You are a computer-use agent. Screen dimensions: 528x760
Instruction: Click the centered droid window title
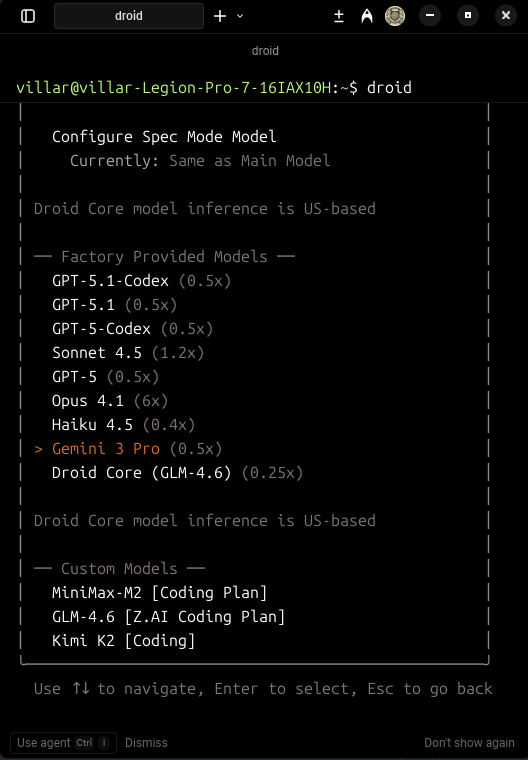(x=265, y=51)
